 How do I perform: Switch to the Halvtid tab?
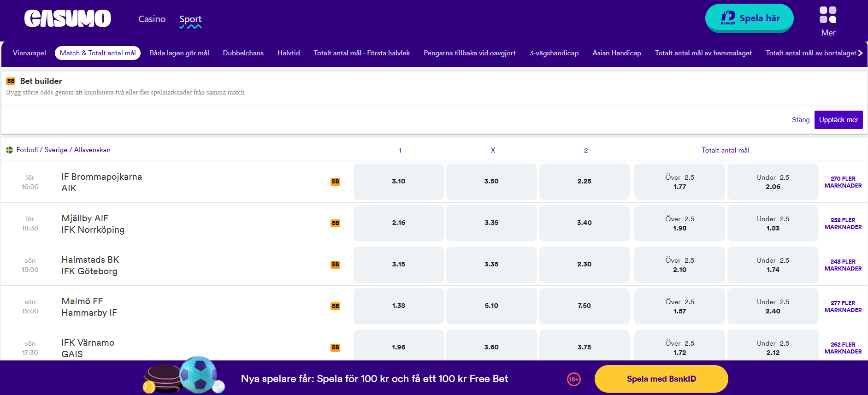289,53
